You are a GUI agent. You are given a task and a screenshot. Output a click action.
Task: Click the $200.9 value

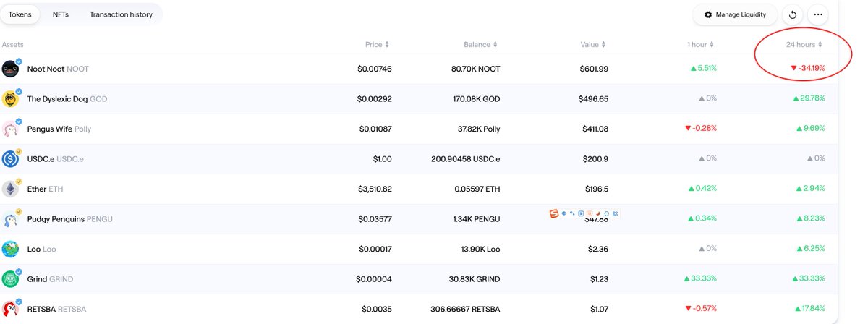[595, 159]
